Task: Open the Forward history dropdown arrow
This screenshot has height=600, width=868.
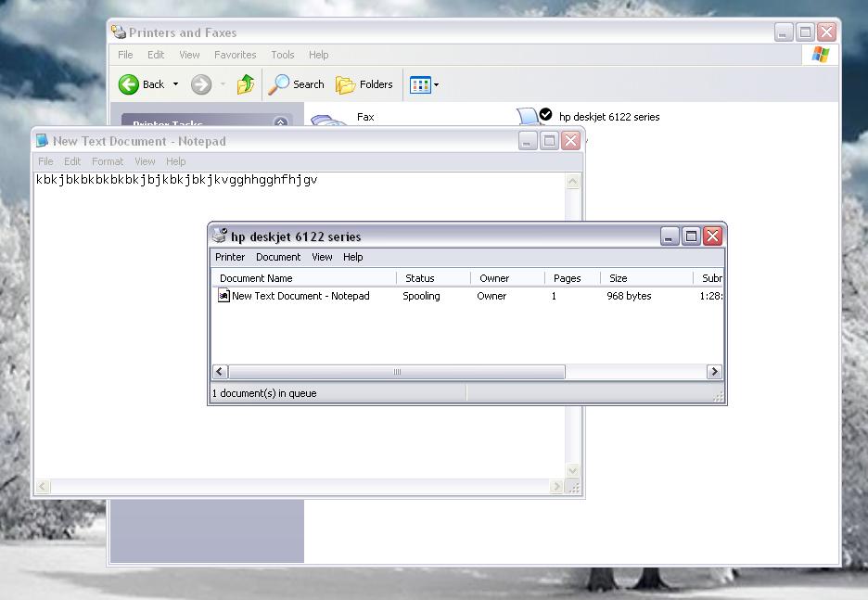Action: click(x=223, y=84)
